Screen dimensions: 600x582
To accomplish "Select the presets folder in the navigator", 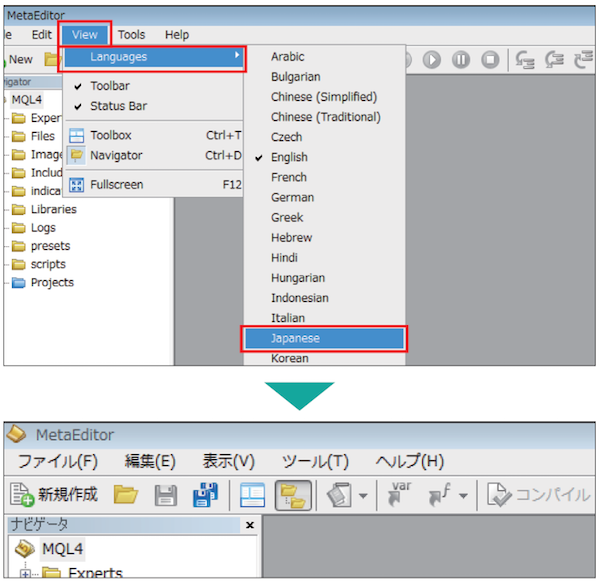I will [41, 246].
